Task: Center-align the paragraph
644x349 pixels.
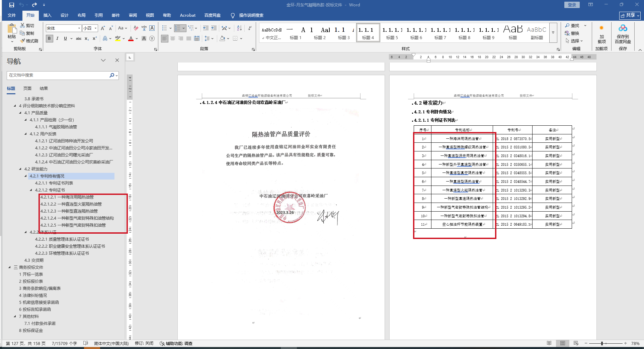Action: click(173, 38)
